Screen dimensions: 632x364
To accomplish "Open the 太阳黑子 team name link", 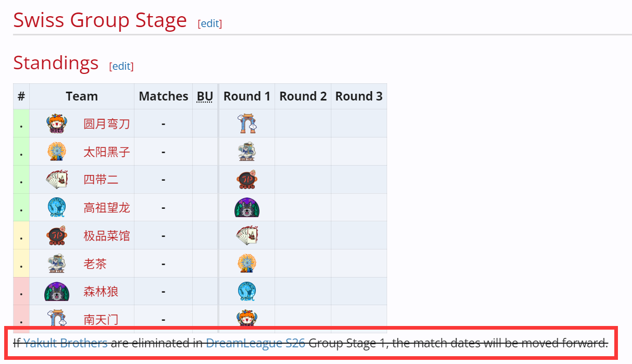I will pos(106,152).
